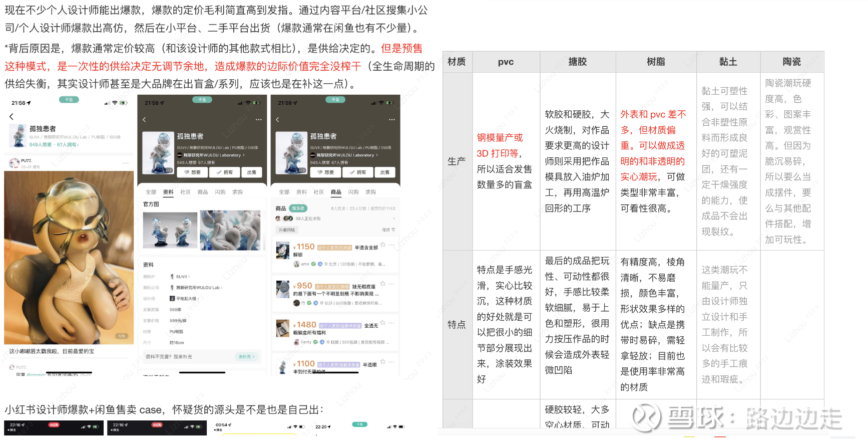Tap Fanty seller avatar on ¥1480 listing

pyautogui.click(x=296, y=342)
